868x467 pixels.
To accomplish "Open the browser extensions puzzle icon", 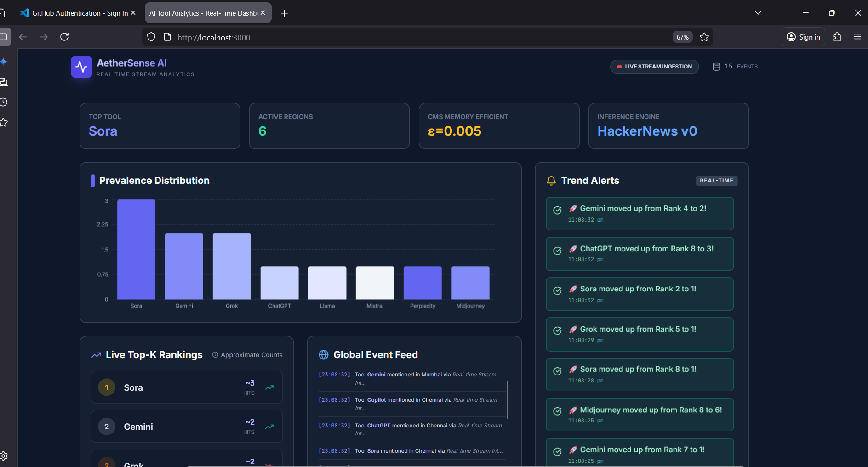I will coord(837,37).
